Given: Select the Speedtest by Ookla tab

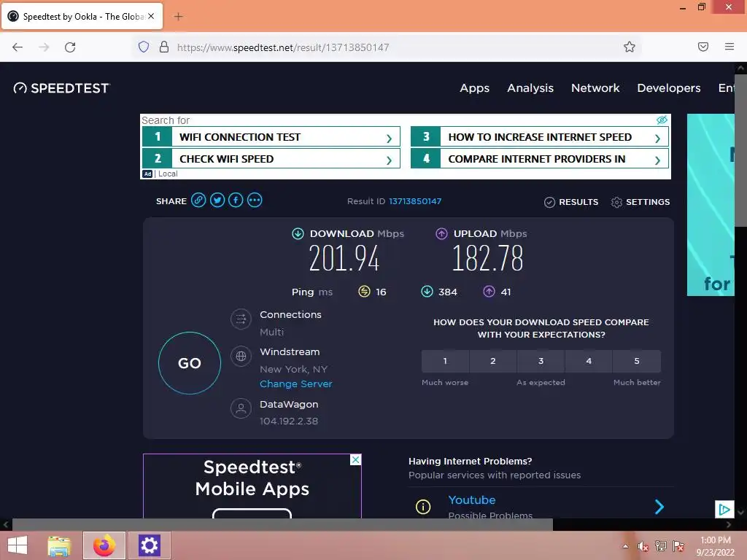Looking at the screenshot, I should 82,17.
